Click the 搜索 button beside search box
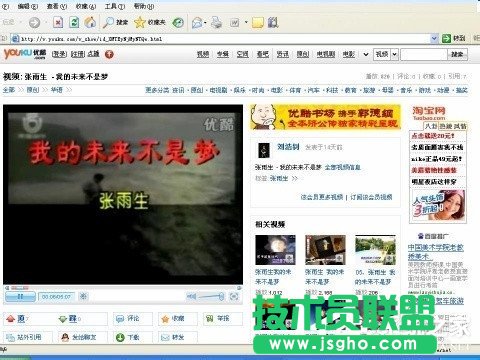The height and width of the screenshot is (360, 480). click(457, 54)
